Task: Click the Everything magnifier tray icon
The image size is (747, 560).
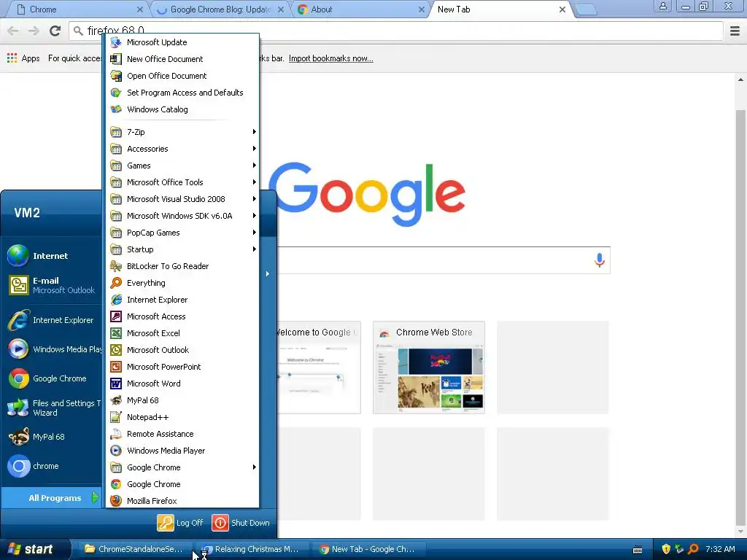Action: [693, 550]
